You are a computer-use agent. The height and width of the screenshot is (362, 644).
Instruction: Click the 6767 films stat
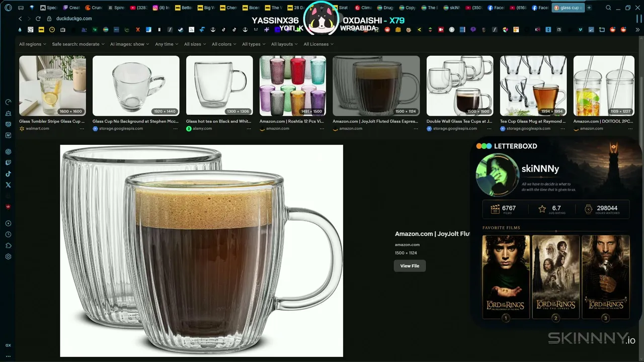[504, 209]
